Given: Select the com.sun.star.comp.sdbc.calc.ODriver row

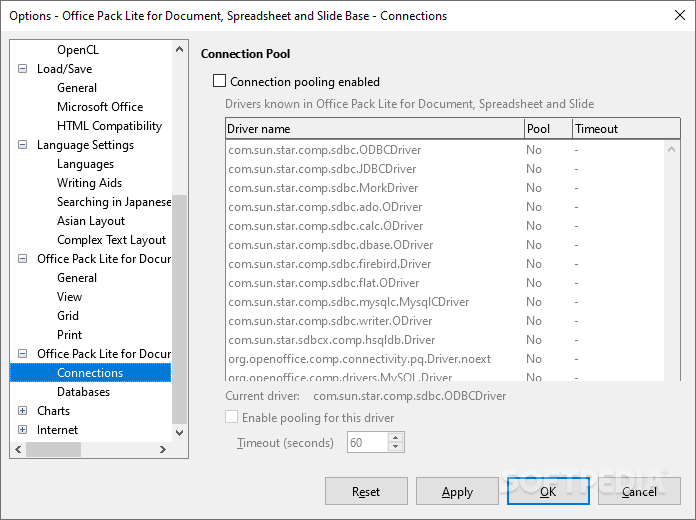Looking at the screenshot, I should pos(445,226).
